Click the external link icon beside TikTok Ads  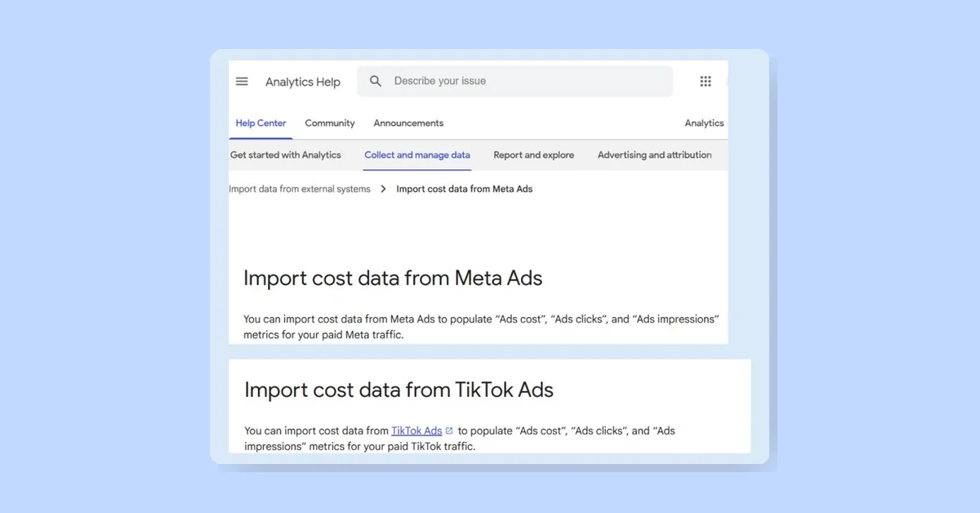pyautogui.click(x=449, y=430)
